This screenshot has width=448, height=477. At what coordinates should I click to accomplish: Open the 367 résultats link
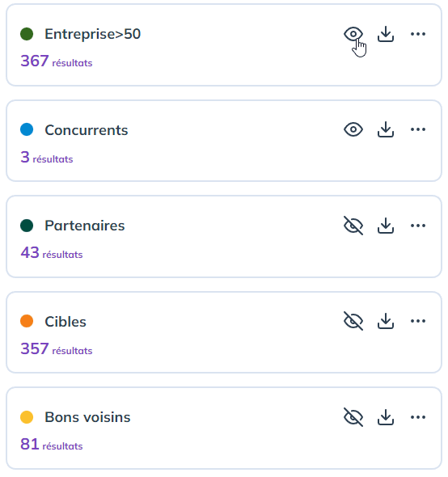(x=57, y=61)
